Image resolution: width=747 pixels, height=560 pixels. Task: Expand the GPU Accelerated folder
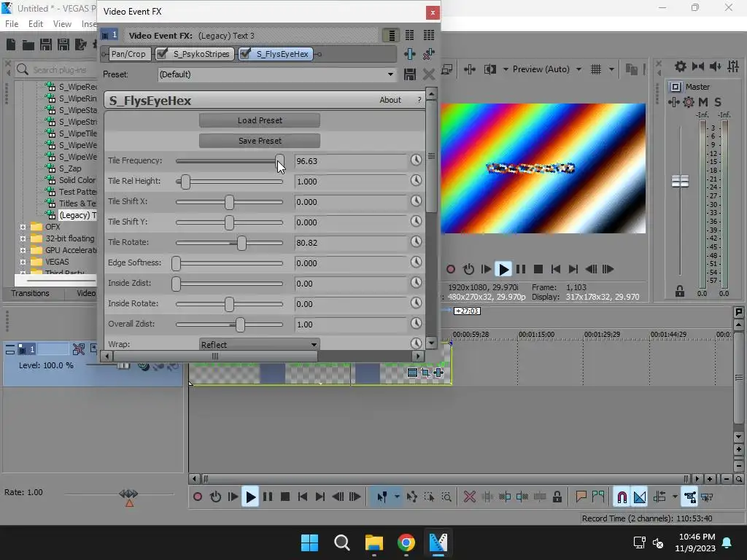[x=23, y=250]
